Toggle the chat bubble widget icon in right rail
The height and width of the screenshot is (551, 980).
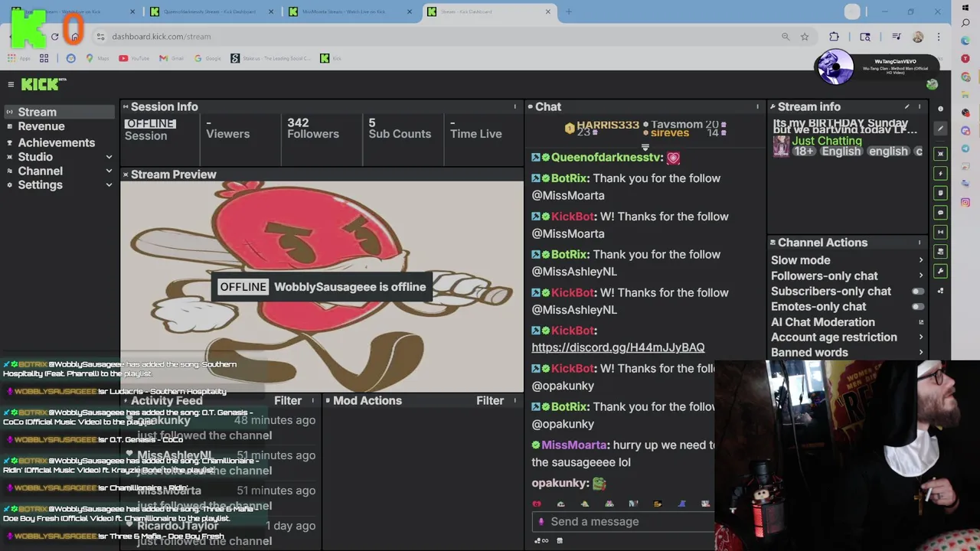[x=941, y=213]
